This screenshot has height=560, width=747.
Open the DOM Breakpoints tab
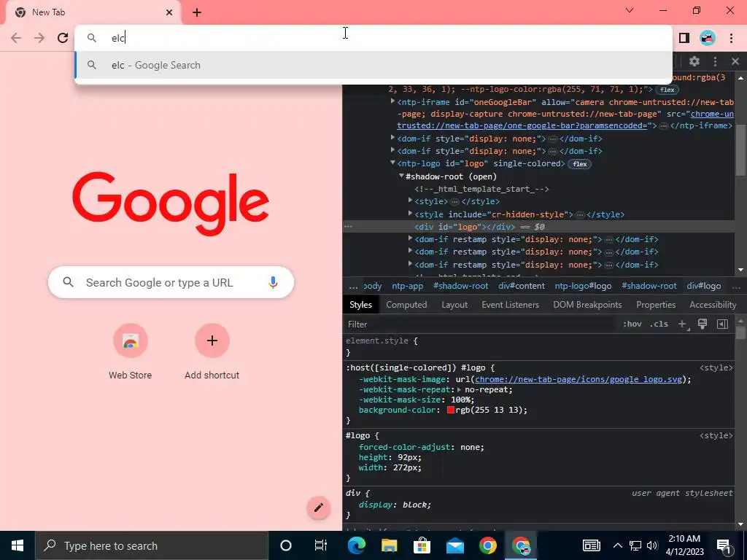[587, 305]
